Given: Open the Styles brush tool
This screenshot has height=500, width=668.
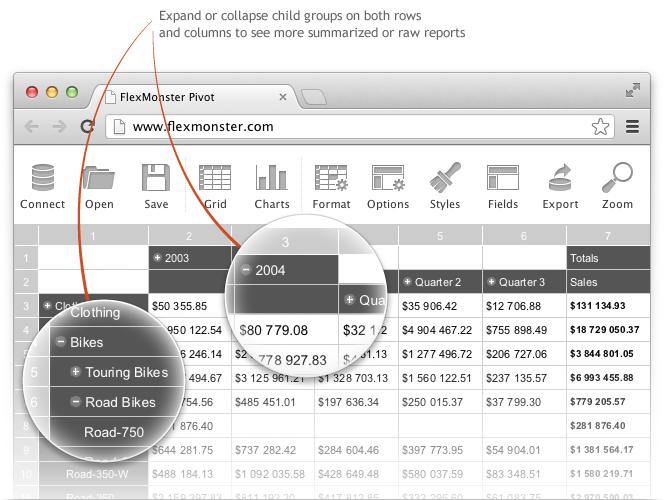Looking at the screenshot, I should [x=445, y=178].
